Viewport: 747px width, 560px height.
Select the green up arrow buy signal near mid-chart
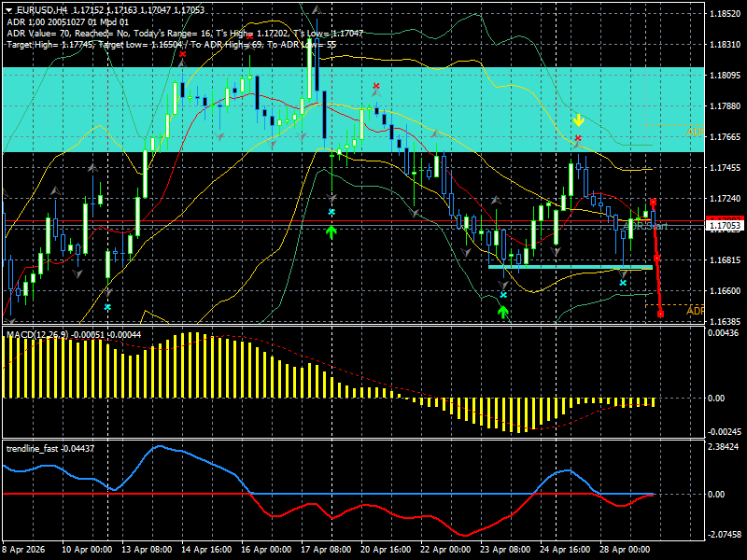click(x=331, y=230)
